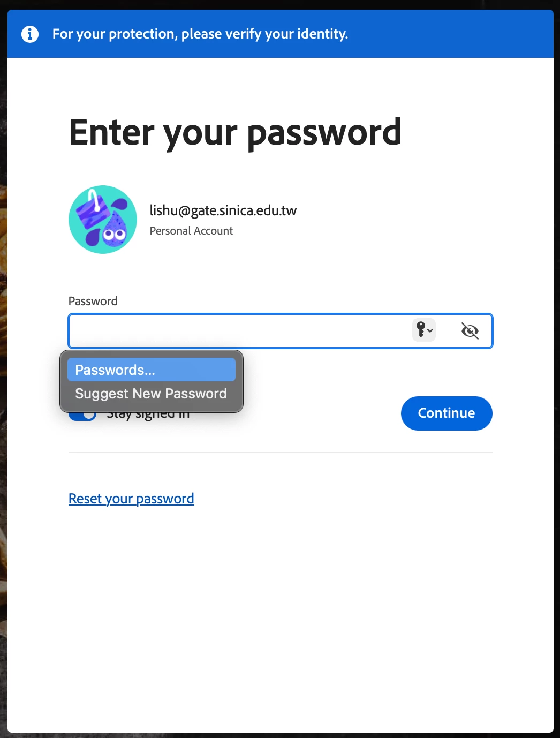Click the Personal Account text
560x738 pixels.
click(x=191, y=231)
